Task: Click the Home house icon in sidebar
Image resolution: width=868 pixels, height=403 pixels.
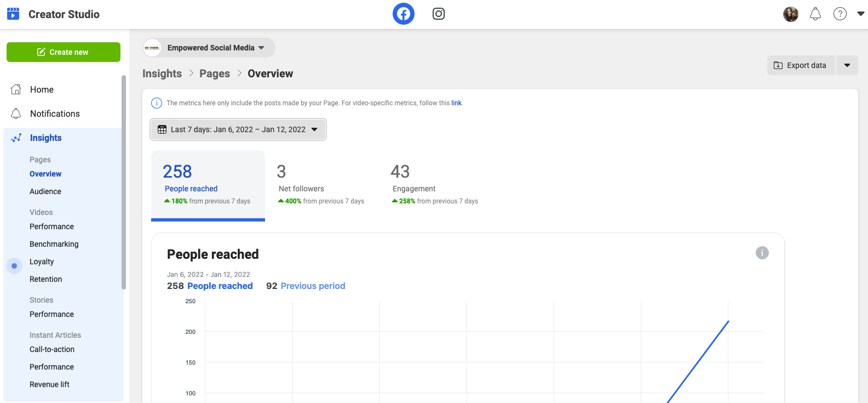Action: (x=16, y=89)
